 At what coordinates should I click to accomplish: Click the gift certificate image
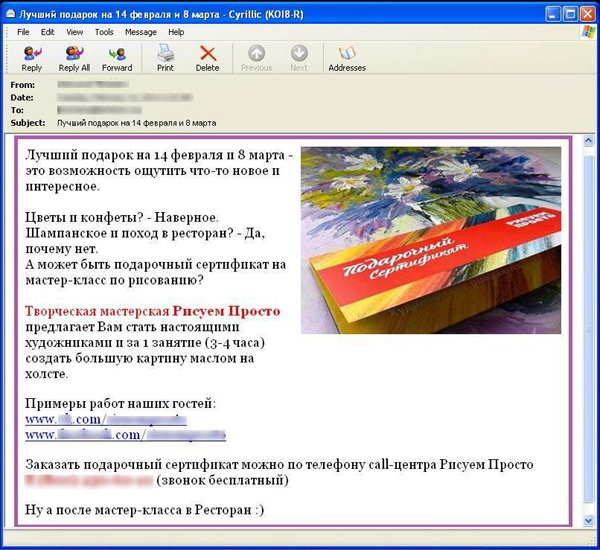coord(430,240)
